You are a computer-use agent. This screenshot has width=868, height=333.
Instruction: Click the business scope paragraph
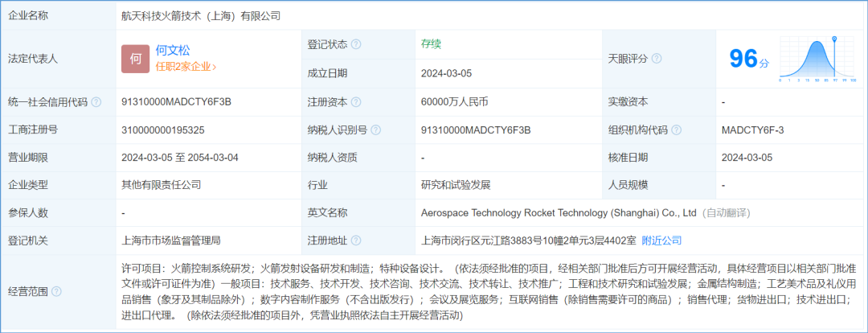tap(489, 292)
